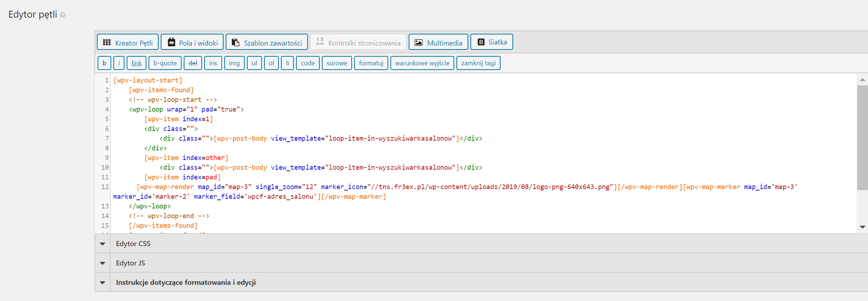Viewport: 868px width, 301px height.
Task: Click the wpv-loop wrap="1" line
Action: [x=186, y=109]
